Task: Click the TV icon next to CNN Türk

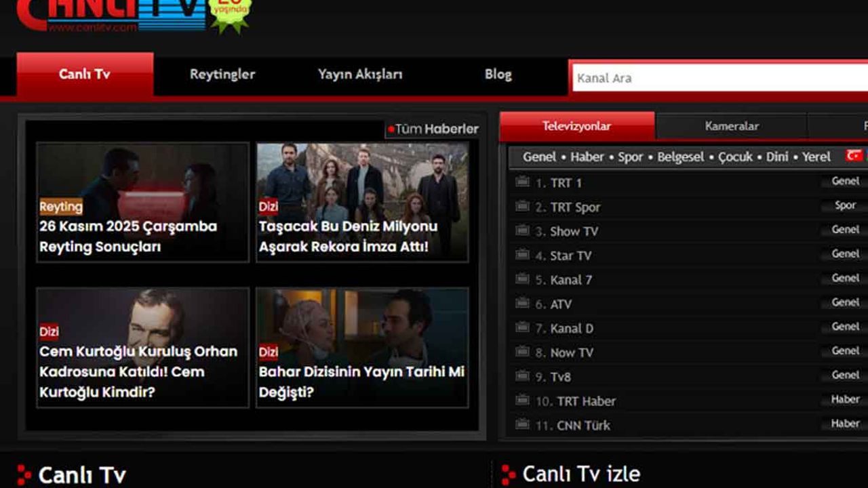Action: coord(522,424)
